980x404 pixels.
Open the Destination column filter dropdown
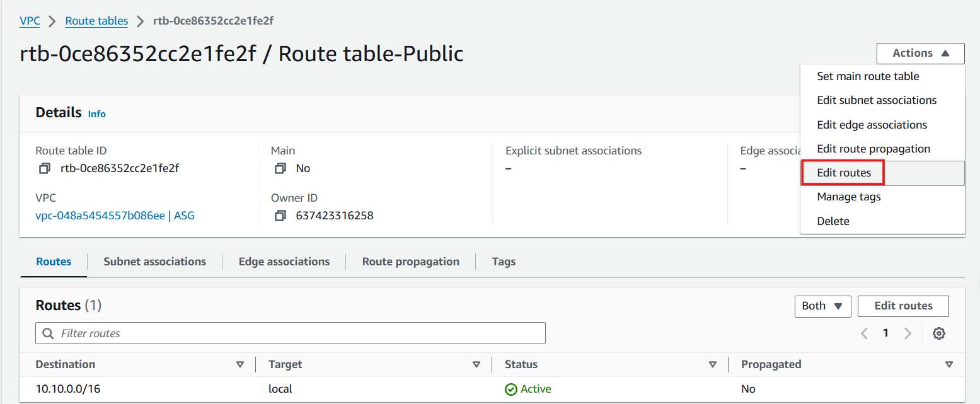click(241, 364)
